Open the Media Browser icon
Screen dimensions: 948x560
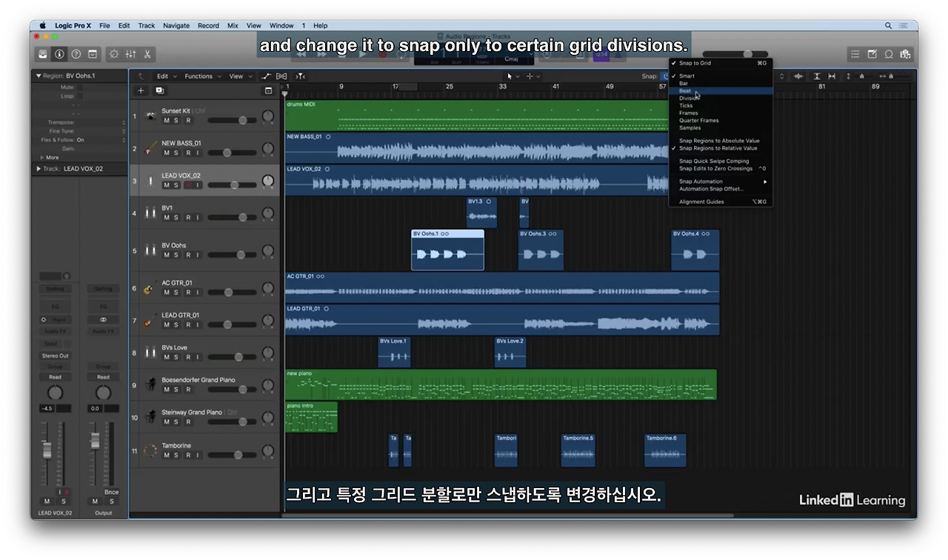pyautogui.click(x=905, y=54)
